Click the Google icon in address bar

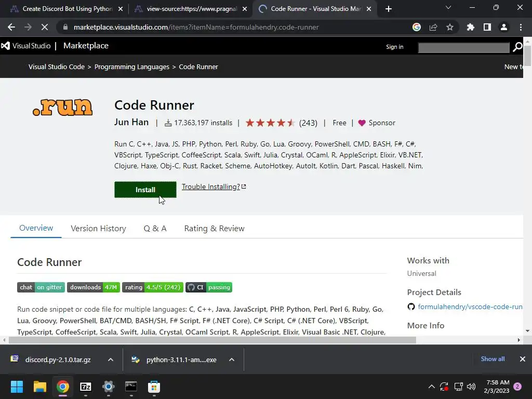417,27
